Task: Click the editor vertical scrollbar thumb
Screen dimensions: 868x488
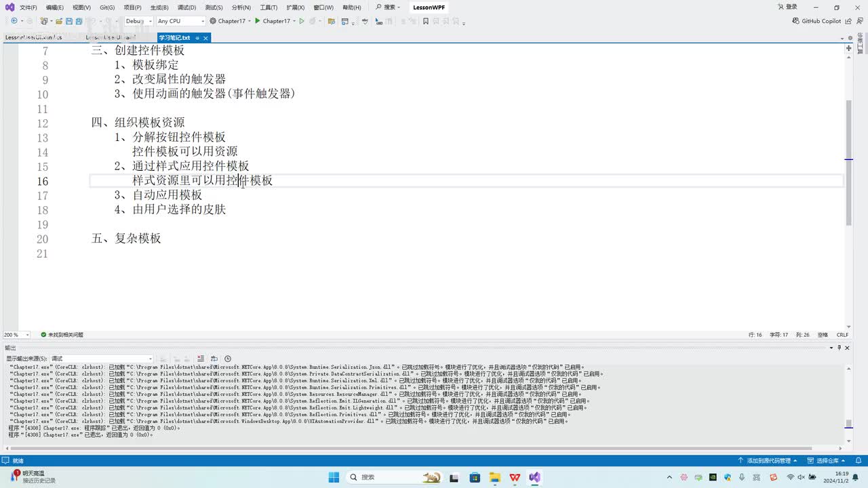Action: 848,163
